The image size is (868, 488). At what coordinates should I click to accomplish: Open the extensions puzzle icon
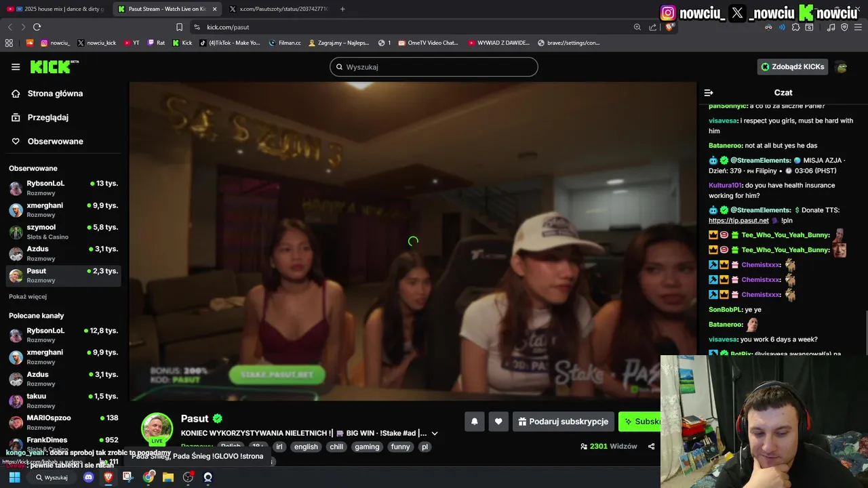795,27
